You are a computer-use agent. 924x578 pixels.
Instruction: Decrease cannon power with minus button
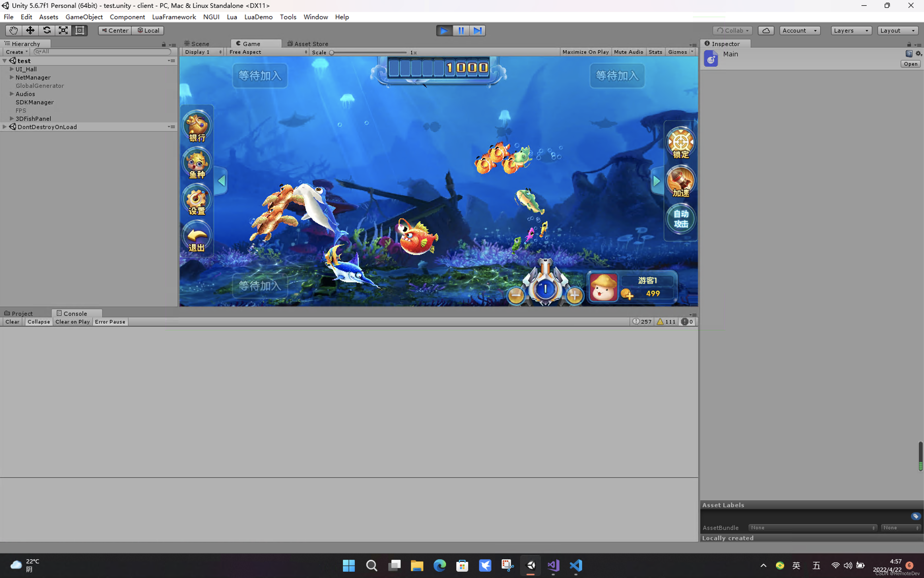pyautogui.click(x=516, y=295)
